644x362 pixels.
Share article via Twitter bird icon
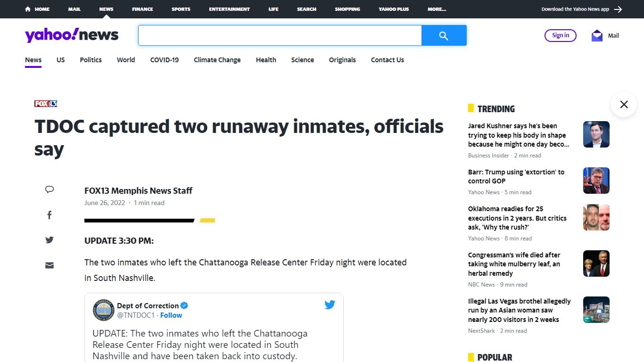point(50,240)
